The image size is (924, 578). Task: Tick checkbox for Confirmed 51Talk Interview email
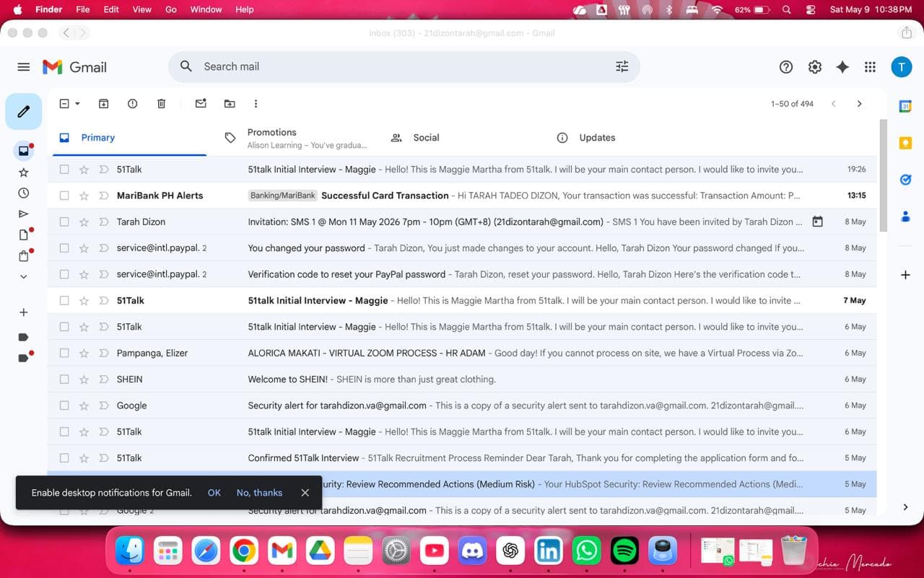pos(64,457)
